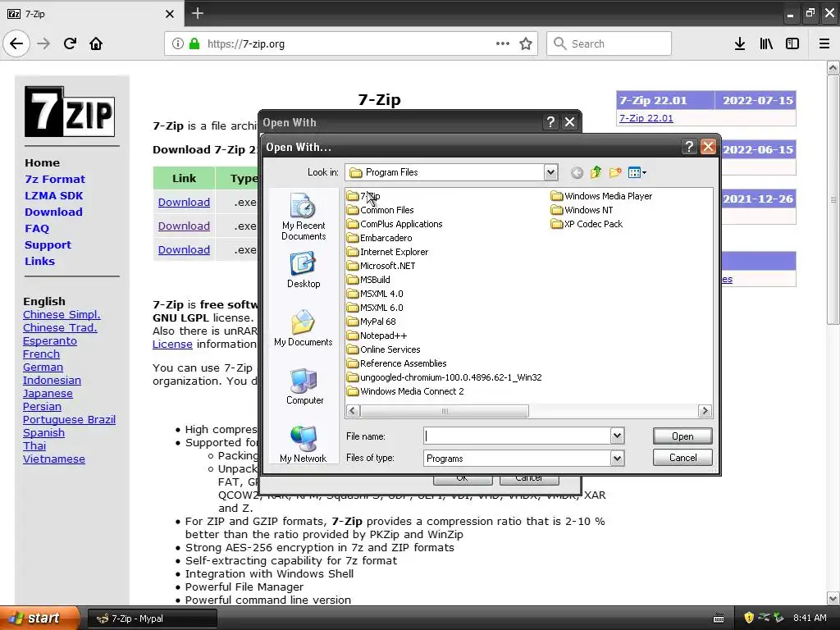Open browser library icon
This screenshot has width=840, height=630.
coord(766,43)
